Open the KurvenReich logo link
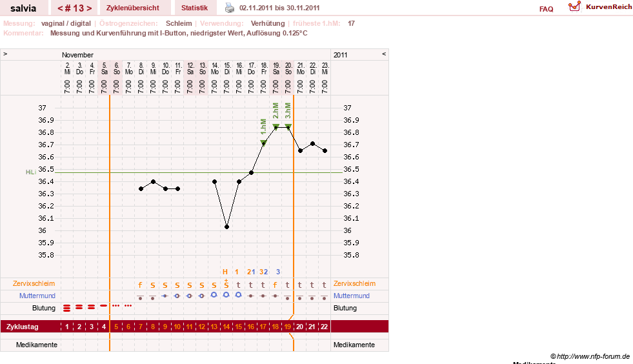The width and height of the screenshot is (633, 364). [x=600, y=7]
